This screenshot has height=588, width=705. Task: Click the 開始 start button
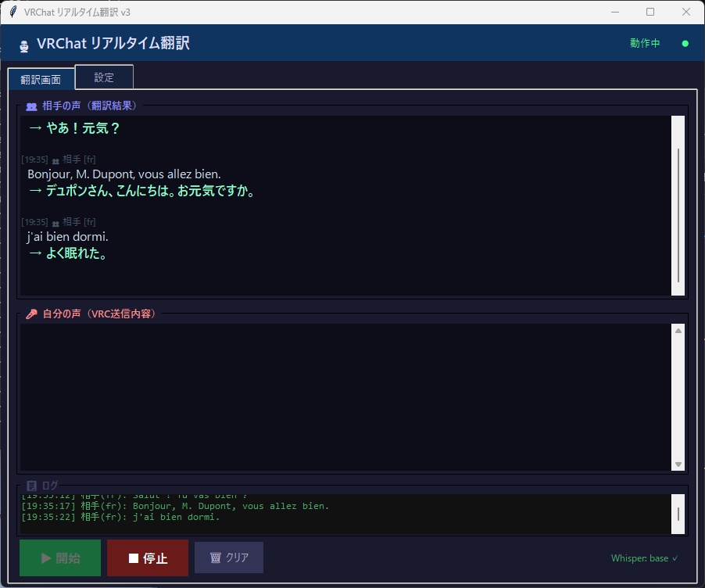60,558
